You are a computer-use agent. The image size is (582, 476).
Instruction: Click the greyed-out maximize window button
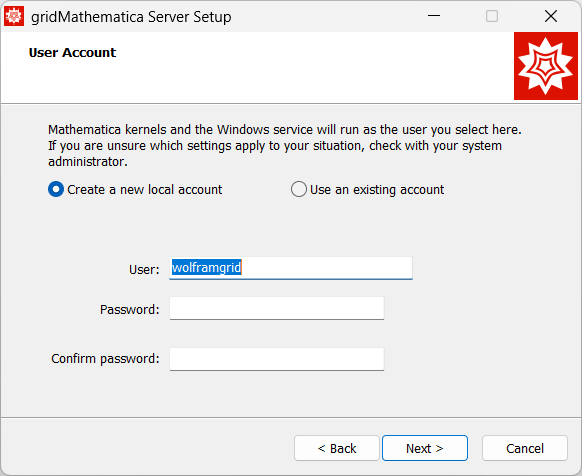(x=492, y=16)
